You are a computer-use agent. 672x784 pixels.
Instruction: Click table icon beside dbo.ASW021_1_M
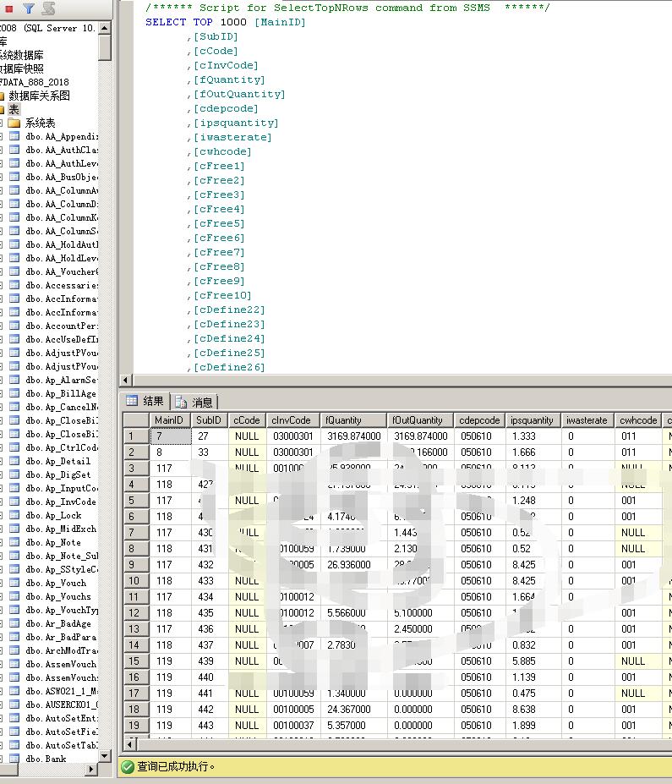pyautogui.click(x=14, y=690)
